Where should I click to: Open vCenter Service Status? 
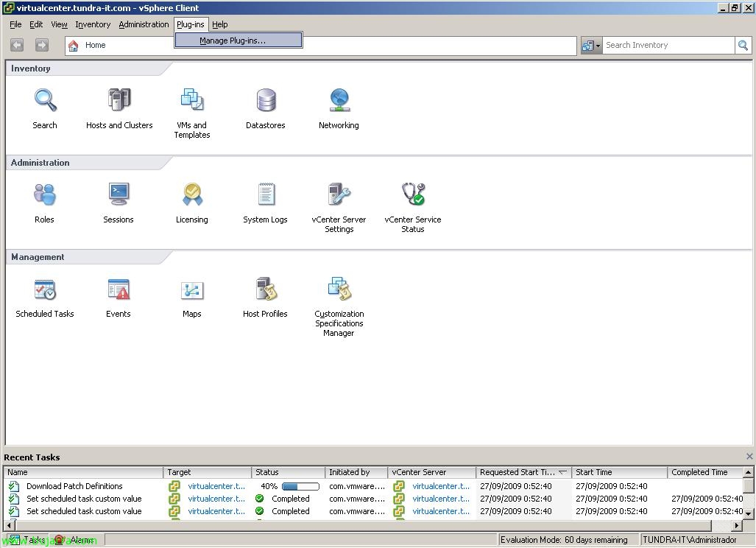click(412, 195)
